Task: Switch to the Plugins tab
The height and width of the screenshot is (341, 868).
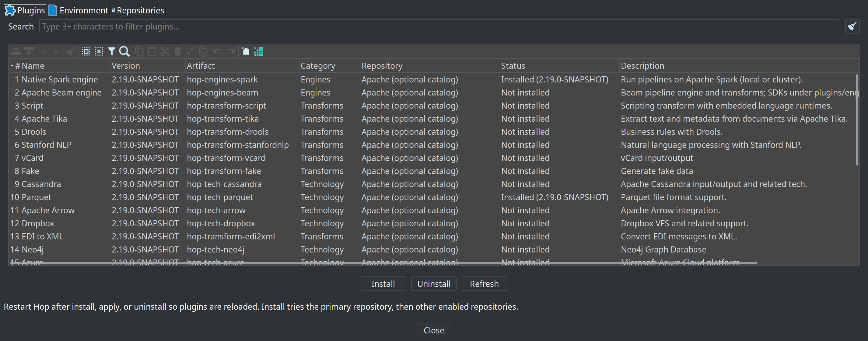Action: click(x=25, y=10)
